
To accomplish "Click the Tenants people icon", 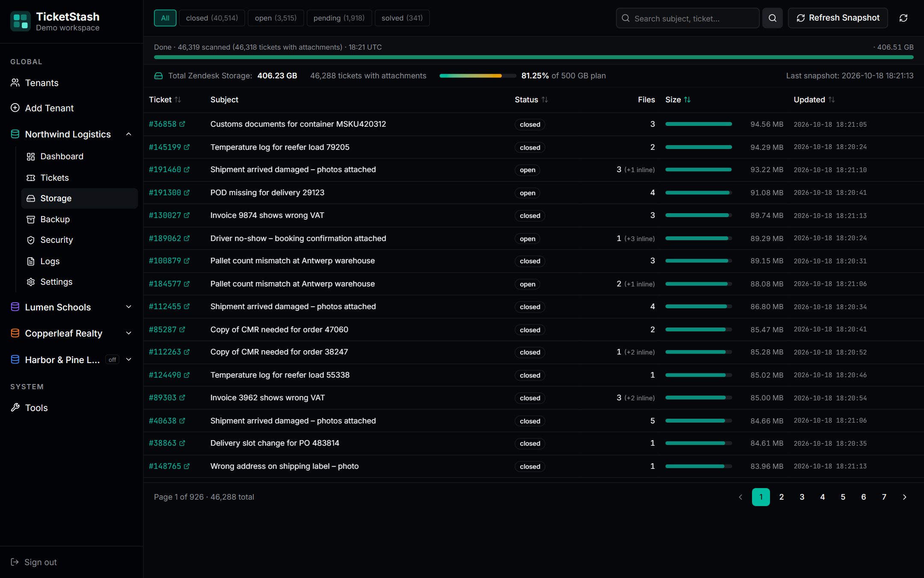I will [15, 83].
